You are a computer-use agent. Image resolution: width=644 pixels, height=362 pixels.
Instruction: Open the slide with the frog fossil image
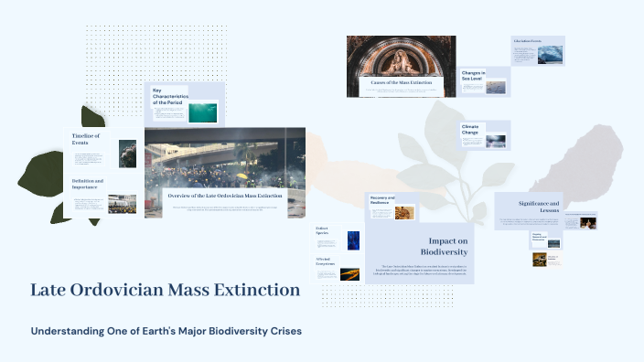(547, 260)
